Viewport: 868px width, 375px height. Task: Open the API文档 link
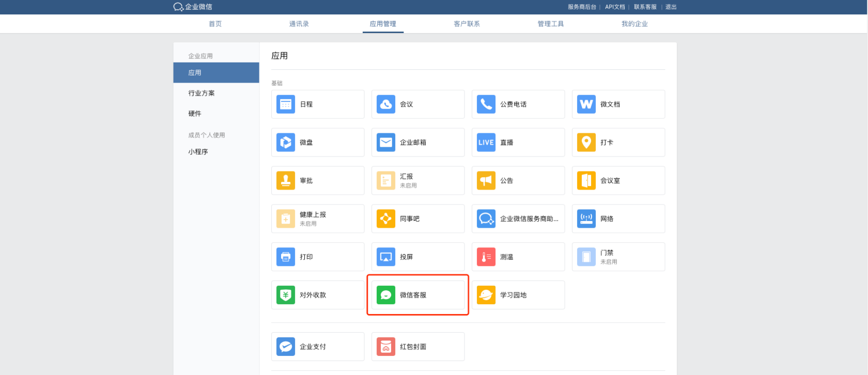coord(615,7)
